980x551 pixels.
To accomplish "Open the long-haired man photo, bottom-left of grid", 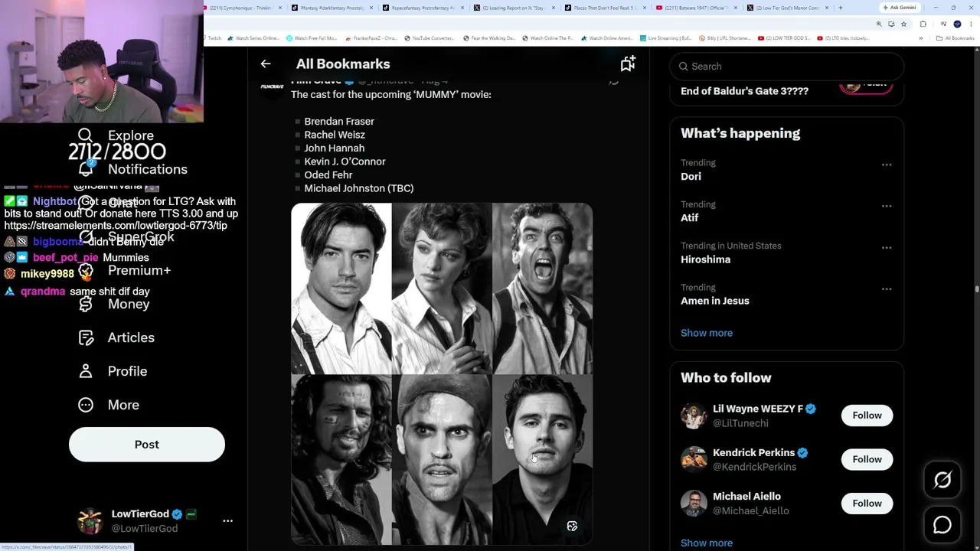I will click(x=341, y=459).
